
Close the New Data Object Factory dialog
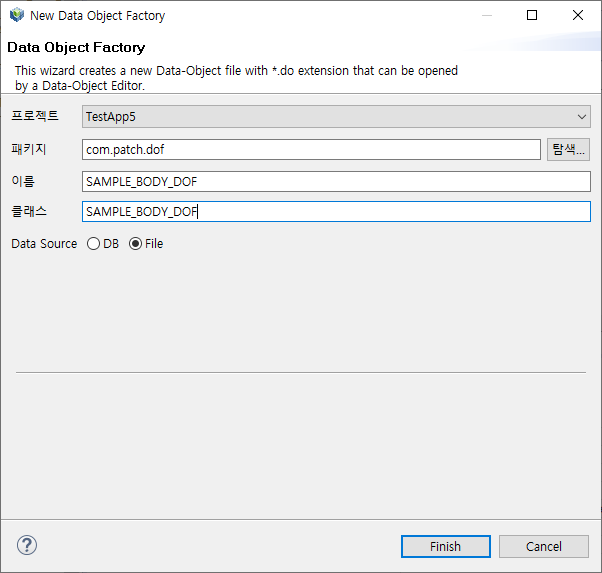(577, 15)
